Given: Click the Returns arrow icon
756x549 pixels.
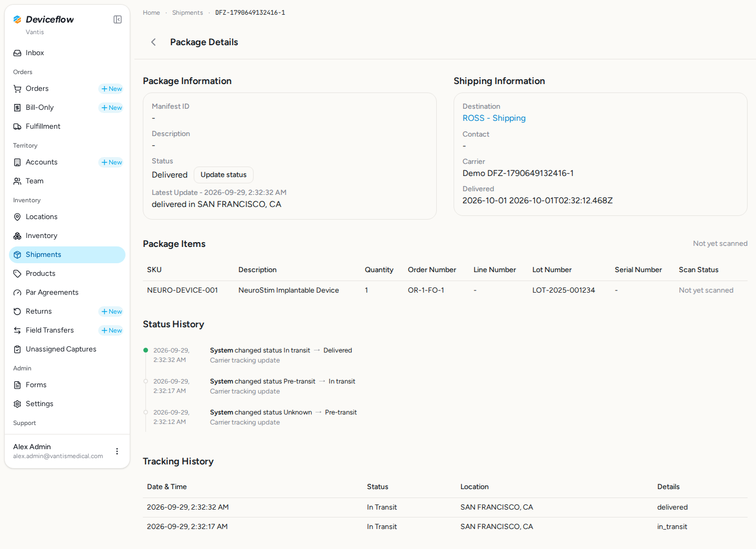Looking at the screenshot, I should pos(17,312).
